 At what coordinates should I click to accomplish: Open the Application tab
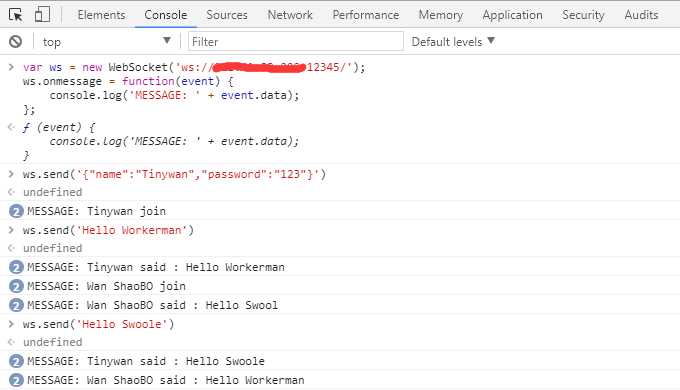(x=513, y=15)
